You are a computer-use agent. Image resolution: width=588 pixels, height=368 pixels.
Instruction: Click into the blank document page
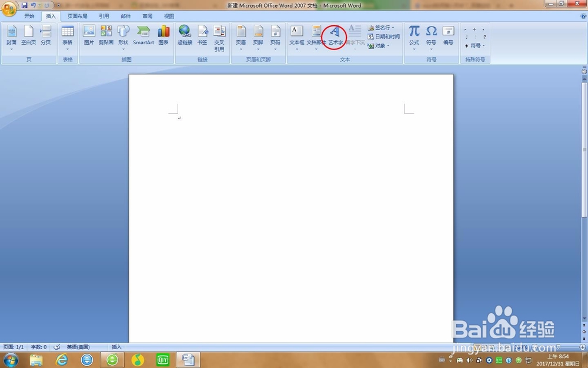pyautogui.click(x=291, y=208)
